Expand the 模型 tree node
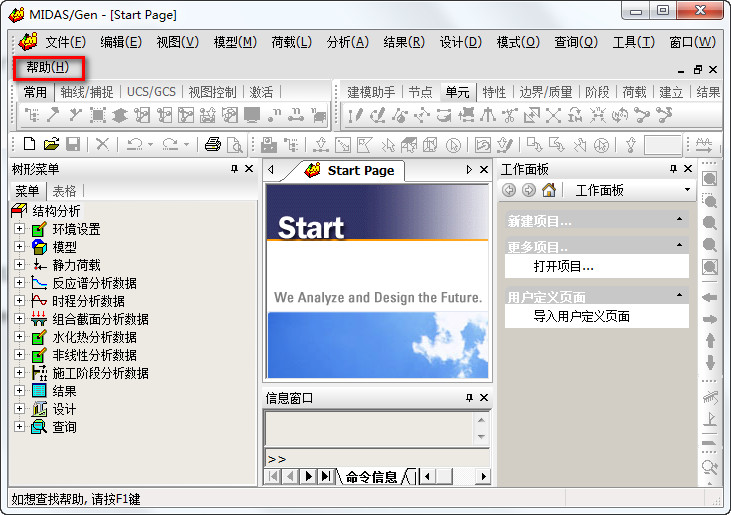731x515 pixels. pos(19,247)
